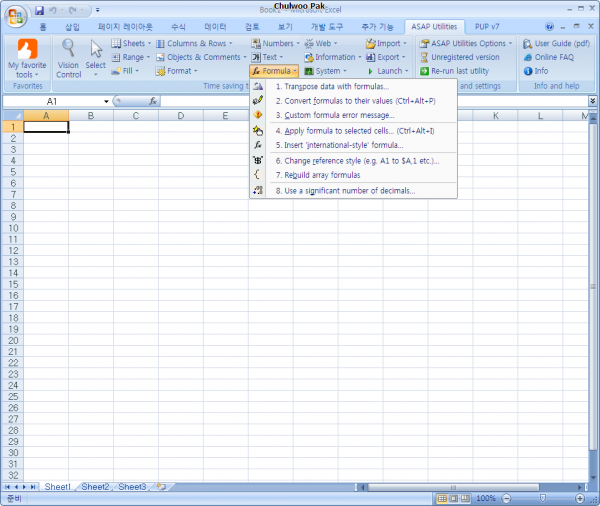Image resolution: width=600 pixels, height=506 pixels.
Task: Switch to ASAP Utilities tab
Action: (434, 26)
